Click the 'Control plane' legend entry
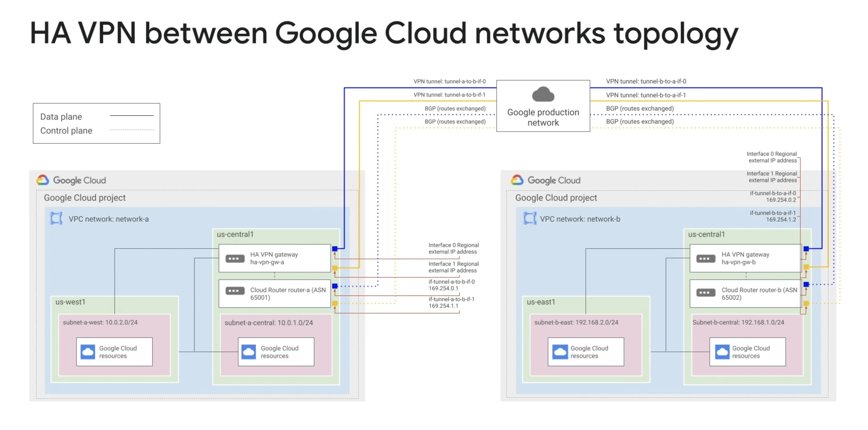The height and width of the screenshot is (430, 868). click(x=66, y=130)
